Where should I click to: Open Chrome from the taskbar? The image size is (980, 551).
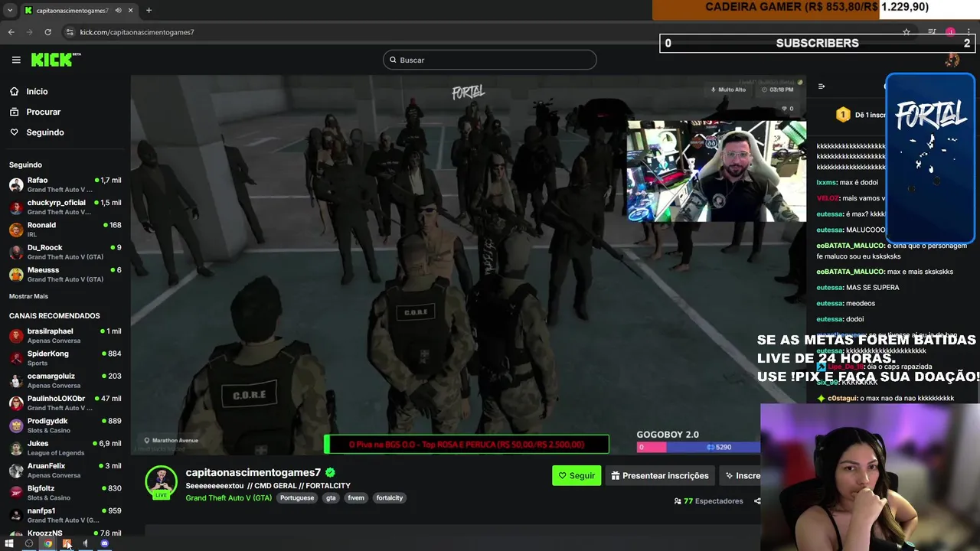pyautogui.click(x=47, y=543)
